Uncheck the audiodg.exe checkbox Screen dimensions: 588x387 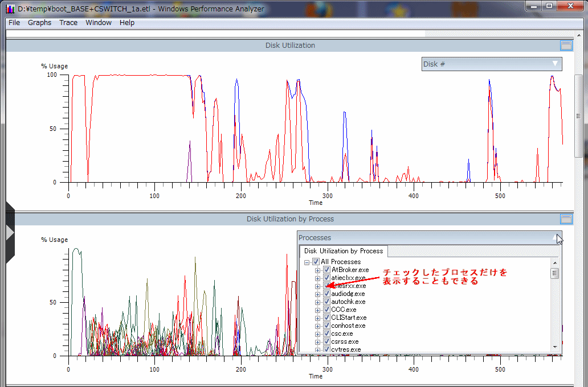coord(326,294)
